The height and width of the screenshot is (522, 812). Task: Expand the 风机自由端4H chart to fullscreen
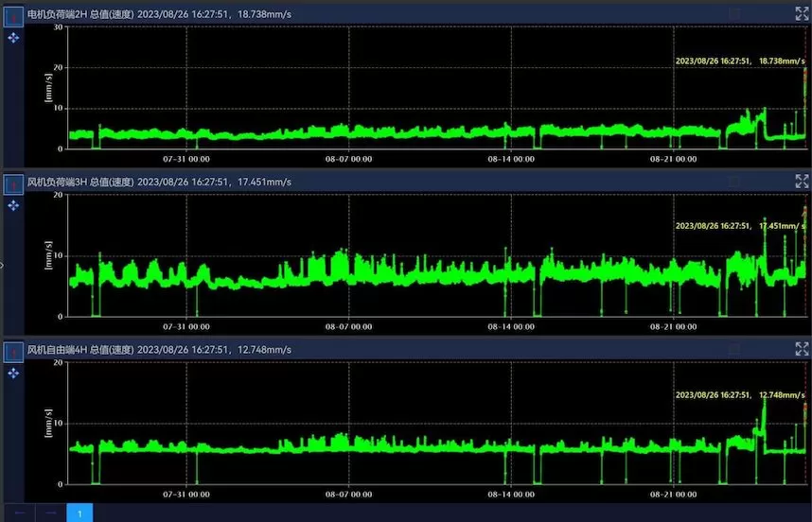pos(801,349)
